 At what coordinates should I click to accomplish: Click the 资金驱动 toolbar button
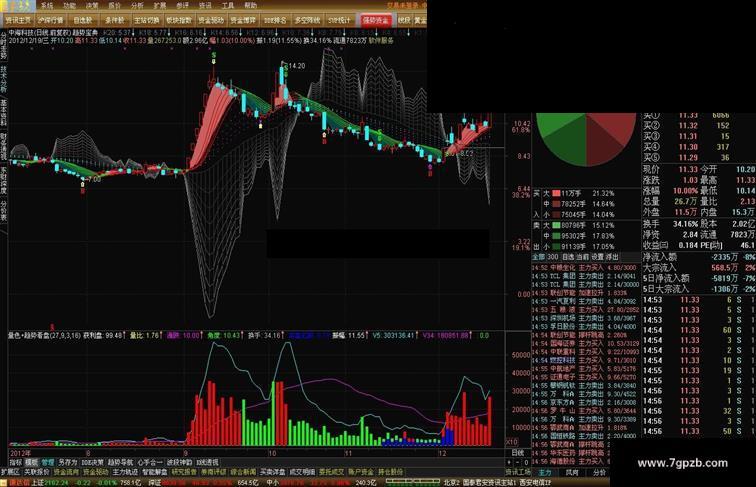pyautogui.click(x=211, y=20)
